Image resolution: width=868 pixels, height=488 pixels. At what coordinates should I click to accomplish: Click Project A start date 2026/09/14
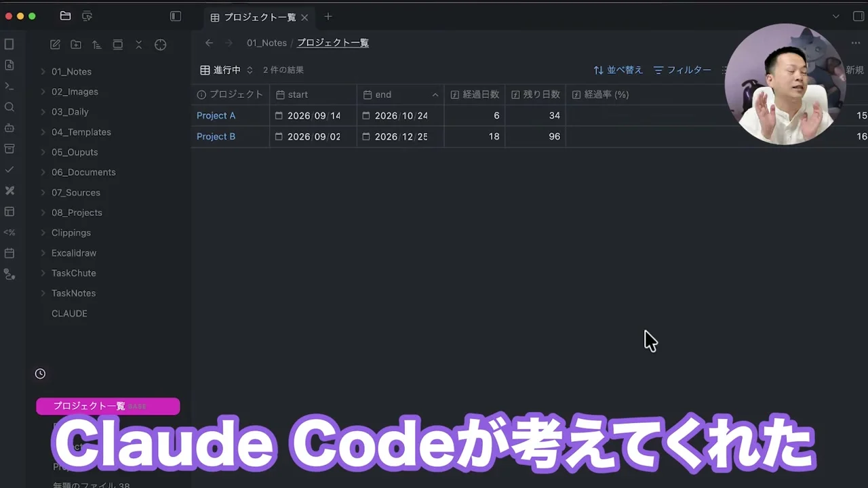[x=314, y=116]
